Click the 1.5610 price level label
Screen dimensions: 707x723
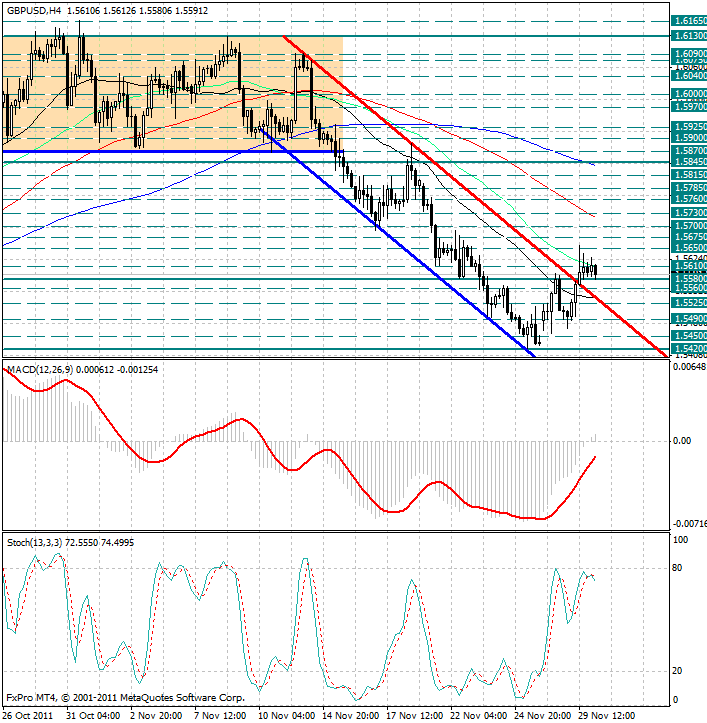point(689,266)
